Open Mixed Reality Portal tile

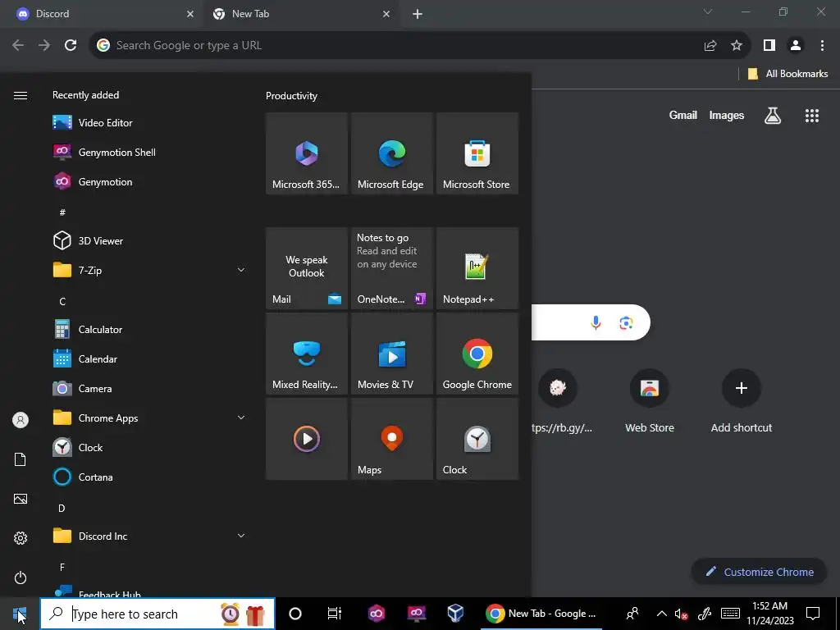[307, 354]
